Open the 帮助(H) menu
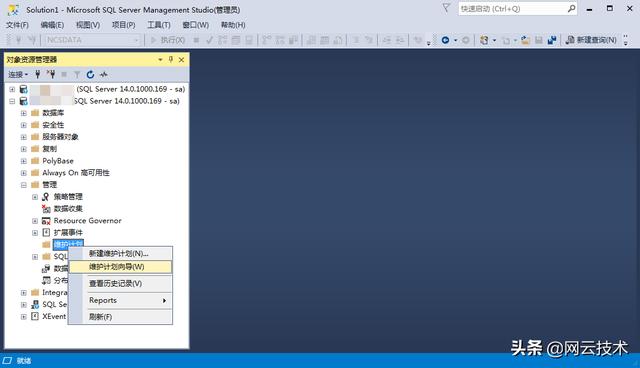This screenshot has width=640, height=368. click(x=233, y=25)
